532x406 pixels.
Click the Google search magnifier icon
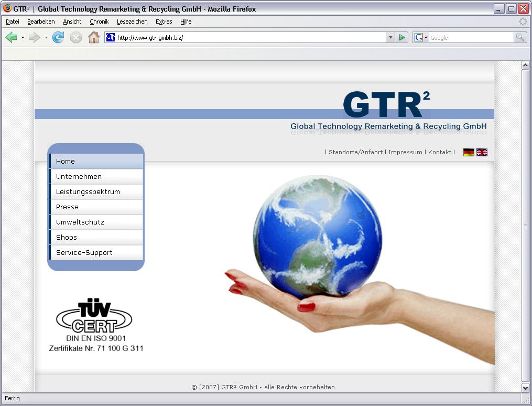pos(519,37)
